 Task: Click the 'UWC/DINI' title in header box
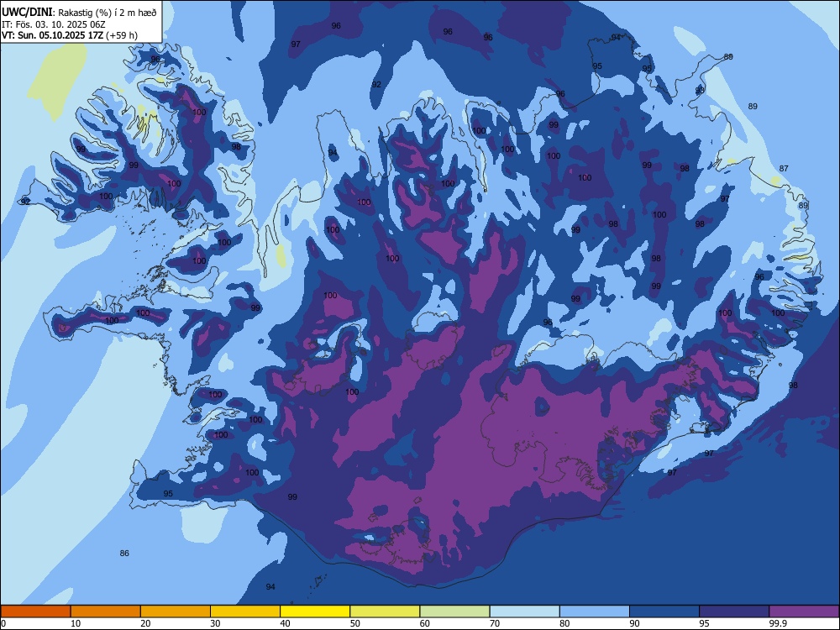pos(27,13)
